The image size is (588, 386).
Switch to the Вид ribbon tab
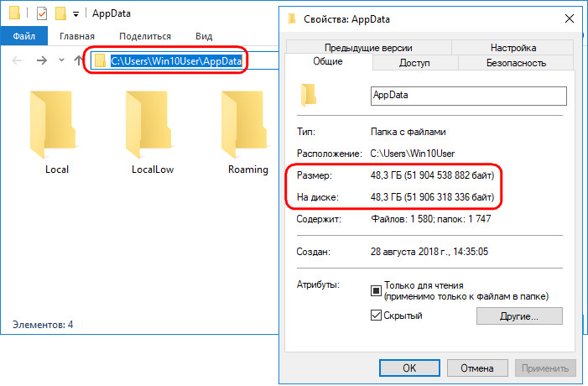tap(204, 36)
